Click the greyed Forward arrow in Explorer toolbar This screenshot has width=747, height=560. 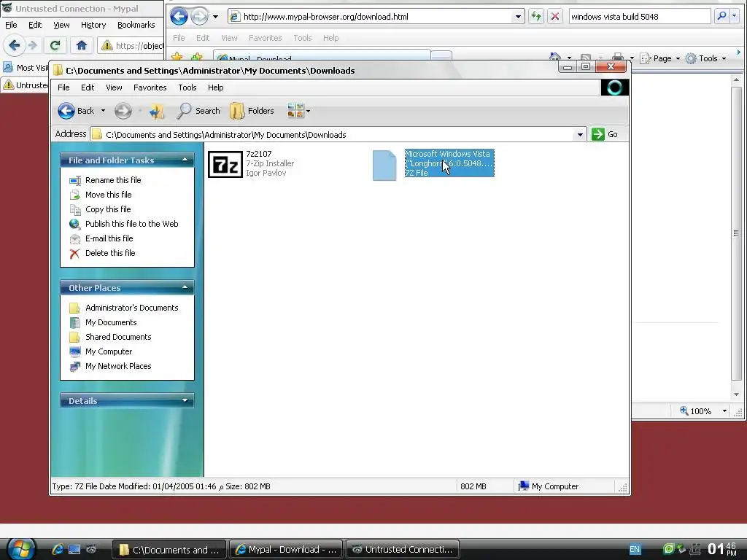[x=123, y=111]
